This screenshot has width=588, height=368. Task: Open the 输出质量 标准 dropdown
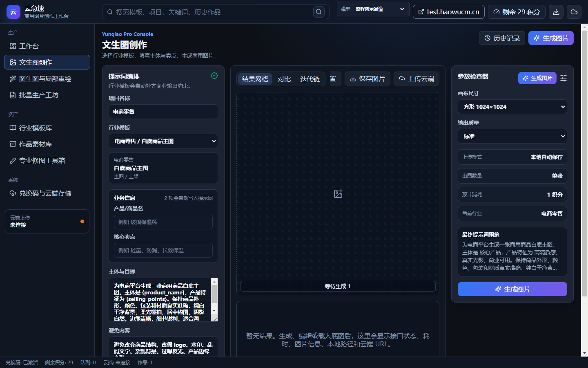[512, 136]
